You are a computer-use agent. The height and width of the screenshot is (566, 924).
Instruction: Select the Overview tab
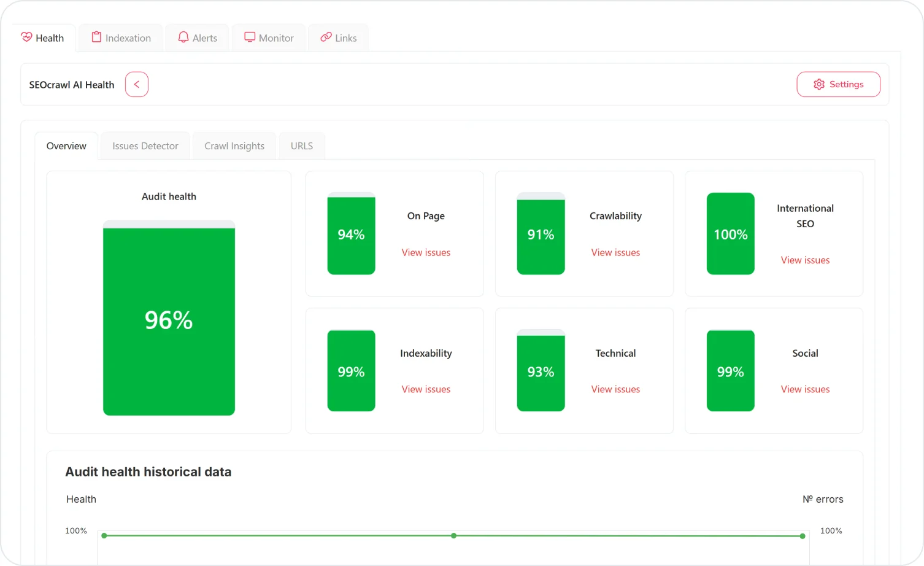pos(66,146)
